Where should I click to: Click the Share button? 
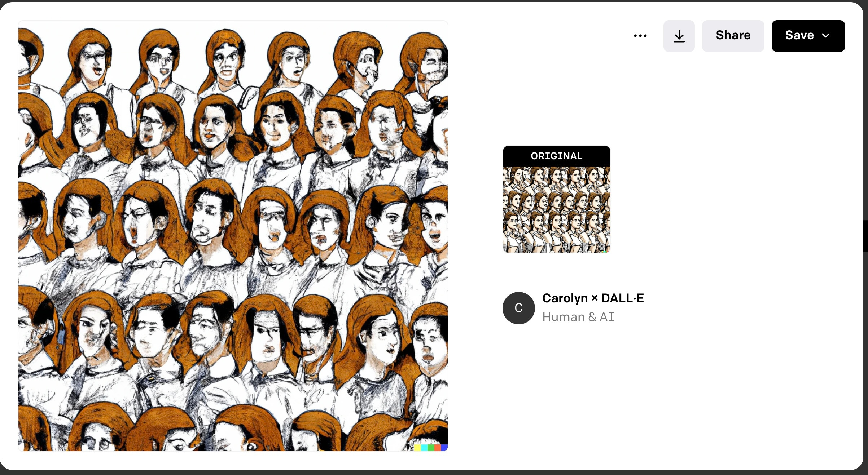point(733,36)
